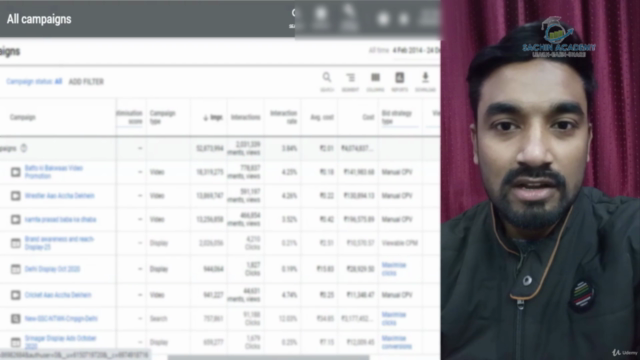Select the total impressions value 52,873,994
The width and height of the screenshot is (640, 360).
coord(210,149)
